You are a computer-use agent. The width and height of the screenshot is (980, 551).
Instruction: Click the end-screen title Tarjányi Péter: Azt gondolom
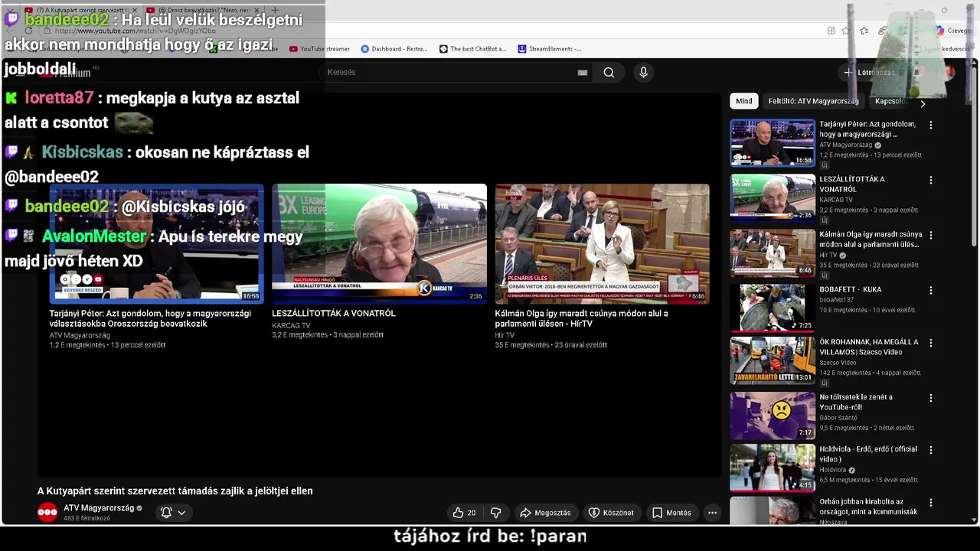click(x=150, y=318)
